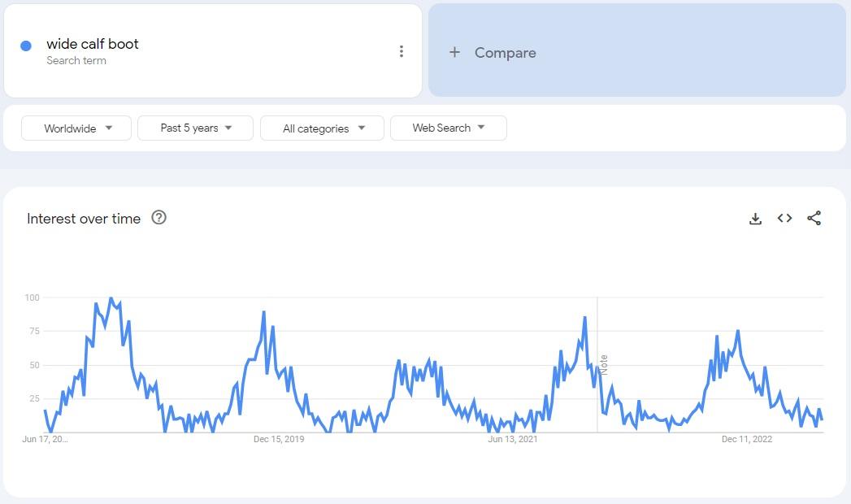Download the Interest over time data

(755, 218)
